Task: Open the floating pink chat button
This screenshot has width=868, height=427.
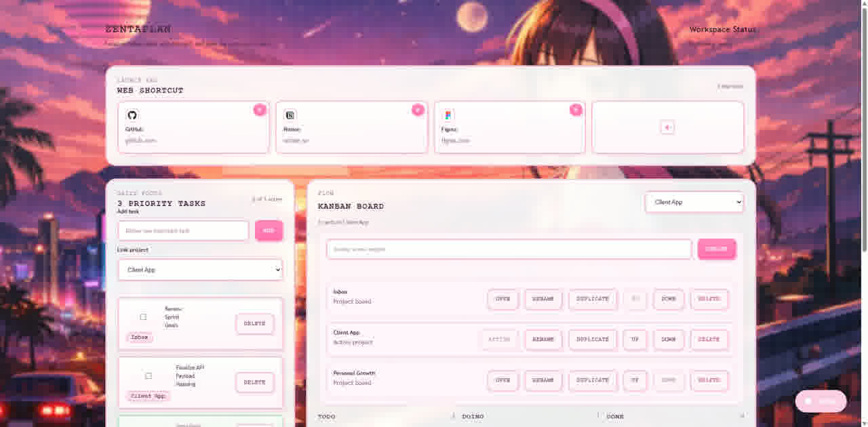Action: click(821, 401)
